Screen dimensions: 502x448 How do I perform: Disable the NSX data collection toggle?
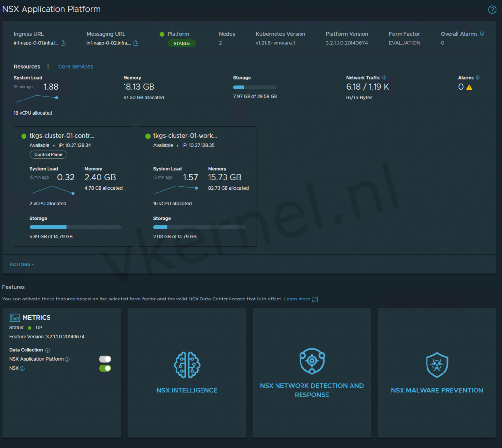point(104,368)
